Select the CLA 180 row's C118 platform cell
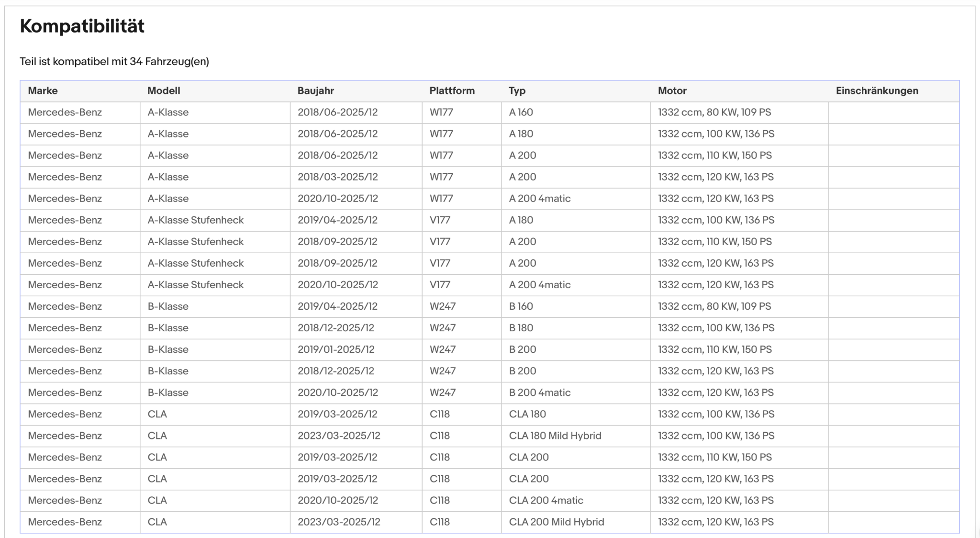This screenshot has width=980, height=538. pos(461,414)
